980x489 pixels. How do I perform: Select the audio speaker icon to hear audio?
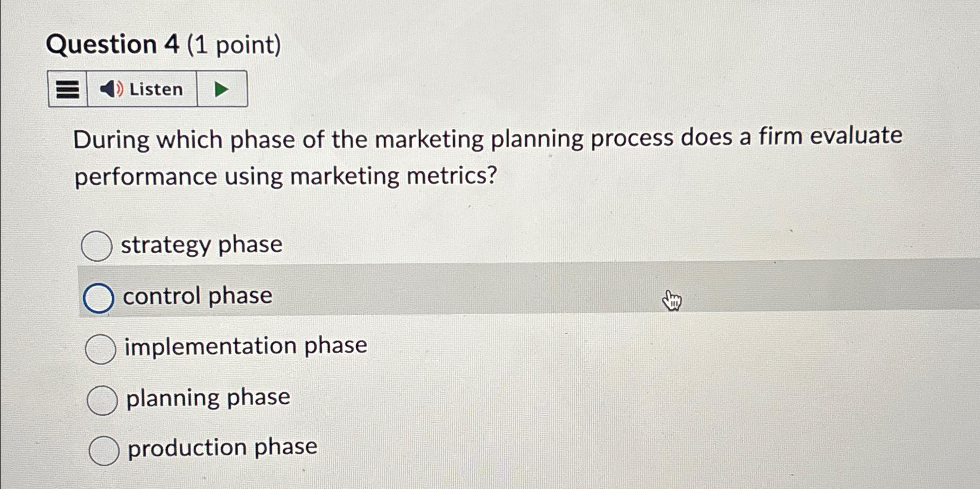(x=111, y=89)
